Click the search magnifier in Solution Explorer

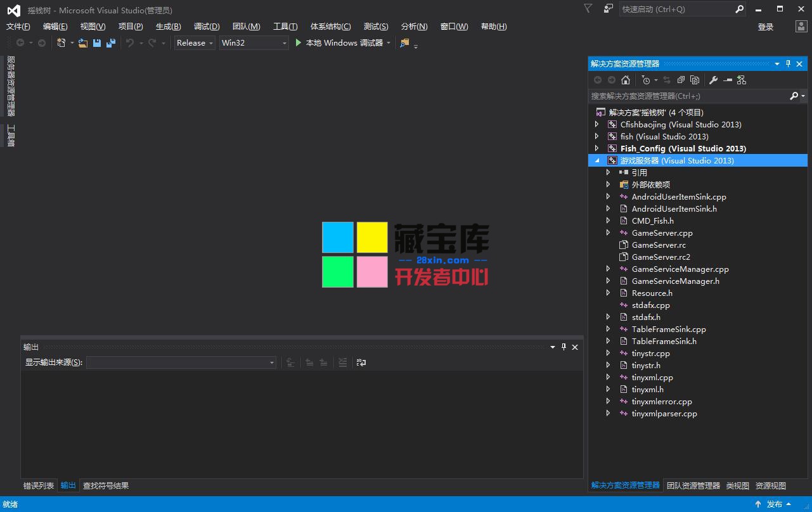tap(794, 96)
